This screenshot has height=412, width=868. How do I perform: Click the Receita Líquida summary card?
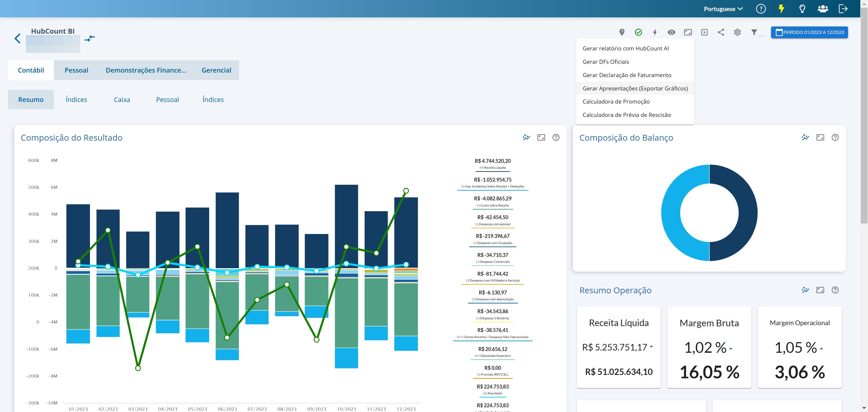pyautogui.click(x=618, y=347)
